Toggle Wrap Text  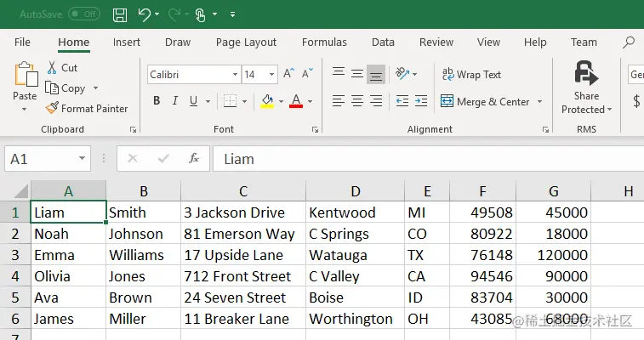pyautogui.click(x=471, y=74)
